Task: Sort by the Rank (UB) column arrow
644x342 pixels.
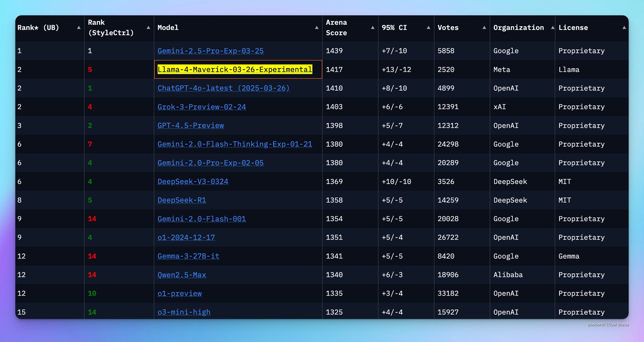Action: (x=79, y=28)
